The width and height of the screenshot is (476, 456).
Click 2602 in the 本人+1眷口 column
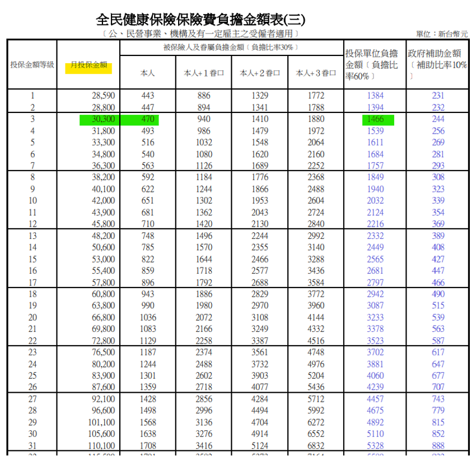(204, 375)
